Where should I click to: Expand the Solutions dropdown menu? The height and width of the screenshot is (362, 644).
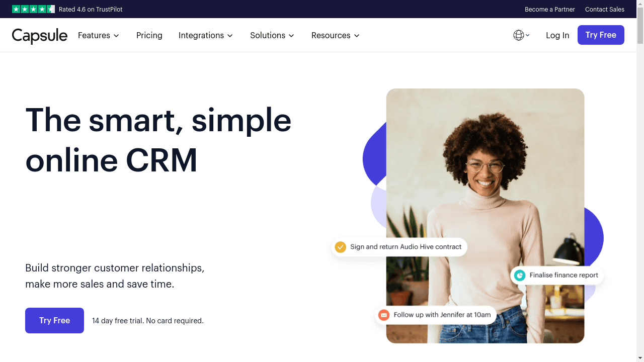[x=272, y=35]
